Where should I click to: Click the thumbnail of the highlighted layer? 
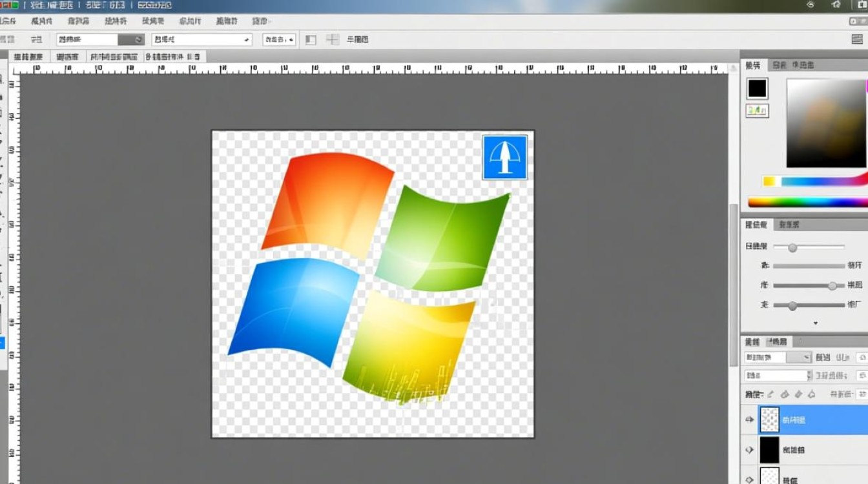click(x=769, y=419)
